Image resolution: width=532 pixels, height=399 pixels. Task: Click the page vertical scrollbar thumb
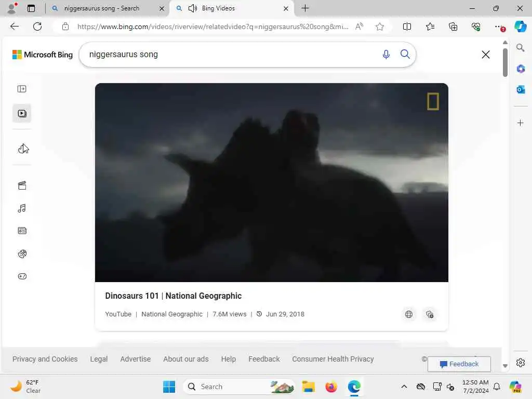point(505,62)
